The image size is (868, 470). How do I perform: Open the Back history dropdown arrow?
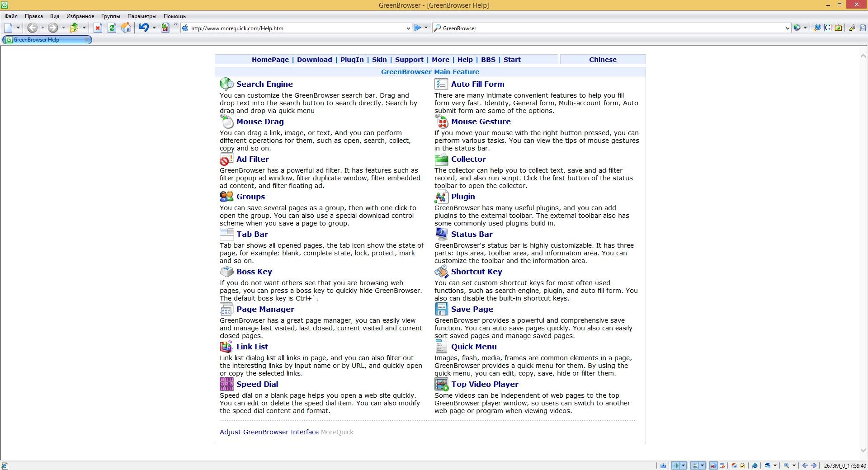tap(42, 28)
